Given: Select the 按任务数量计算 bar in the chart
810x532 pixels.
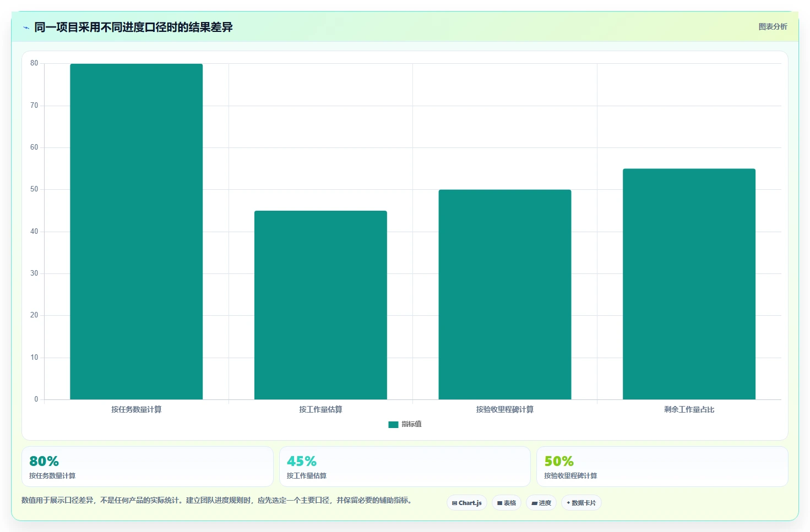Looking at the screenshot, I should tap(136, 232).
